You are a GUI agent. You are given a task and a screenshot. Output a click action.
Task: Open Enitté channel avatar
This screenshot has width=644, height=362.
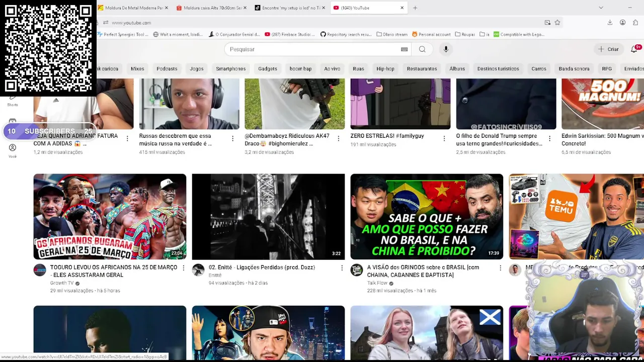point(198,270)
